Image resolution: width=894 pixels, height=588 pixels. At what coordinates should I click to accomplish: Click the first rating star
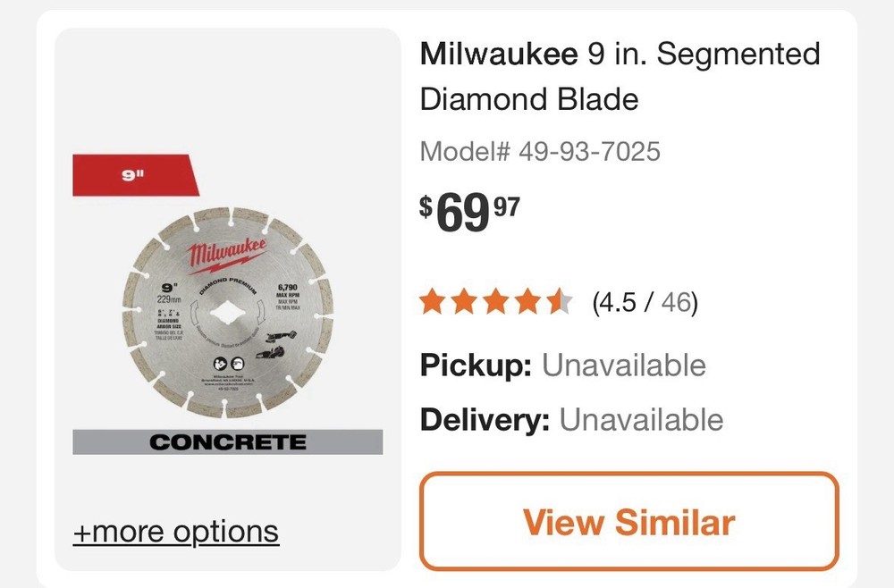tap(432, 302)
